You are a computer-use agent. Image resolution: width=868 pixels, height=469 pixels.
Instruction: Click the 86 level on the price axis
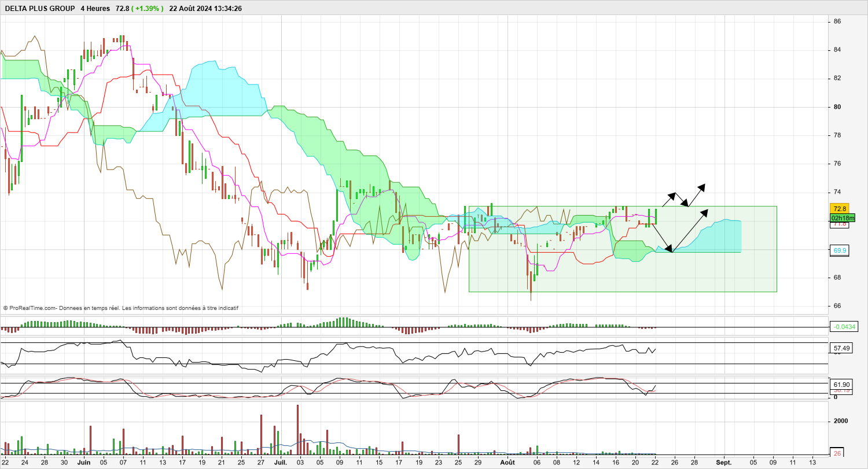point(837,21)
